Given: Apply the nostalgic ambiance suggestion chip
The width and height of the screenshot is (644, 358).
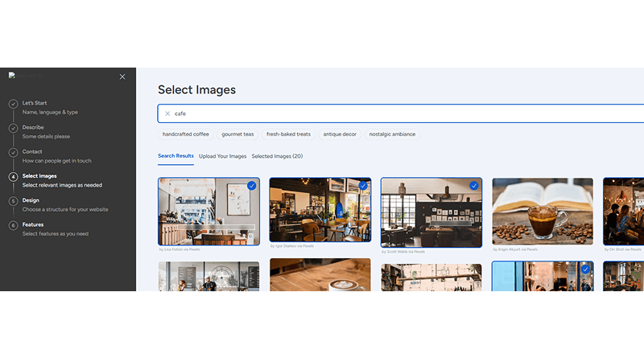Looking at the screenshot, I should click(x=392, y=134).
